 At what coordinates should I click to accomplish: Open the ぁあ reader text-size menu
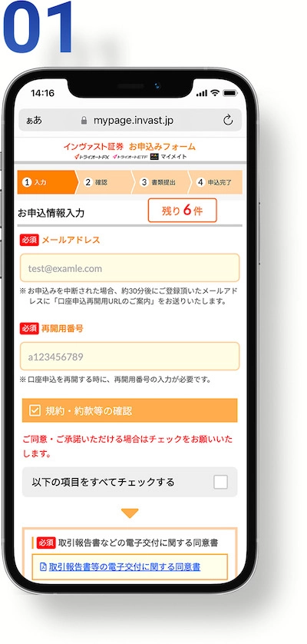(34, 121)
